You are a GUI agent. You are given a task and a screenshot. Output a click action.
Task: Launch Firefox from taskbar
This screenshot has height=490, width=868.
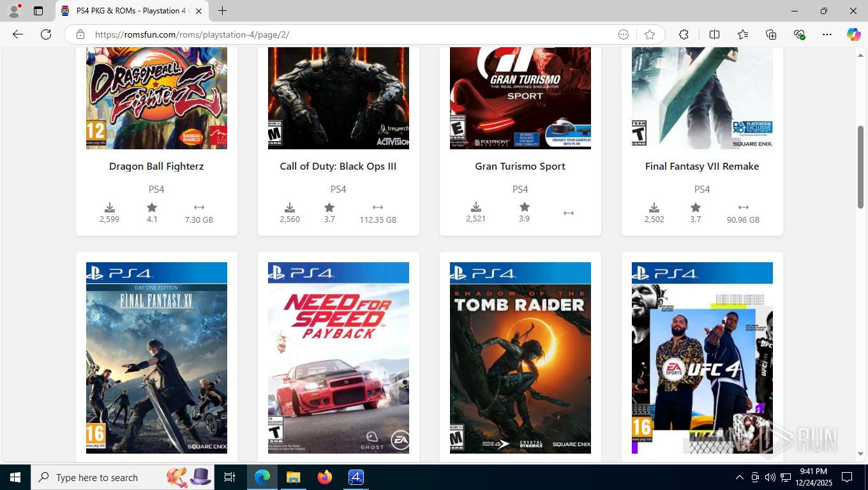pos(325,477)
